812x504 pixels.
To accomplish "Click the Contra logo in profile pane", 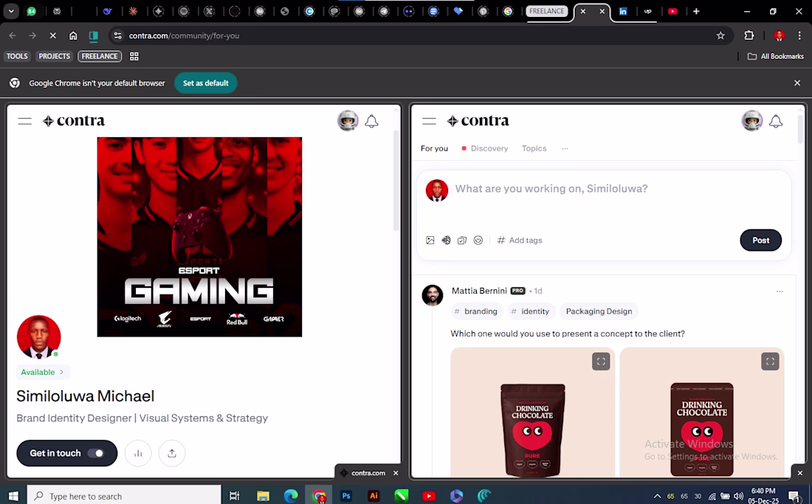I will (x=74, y=121).
